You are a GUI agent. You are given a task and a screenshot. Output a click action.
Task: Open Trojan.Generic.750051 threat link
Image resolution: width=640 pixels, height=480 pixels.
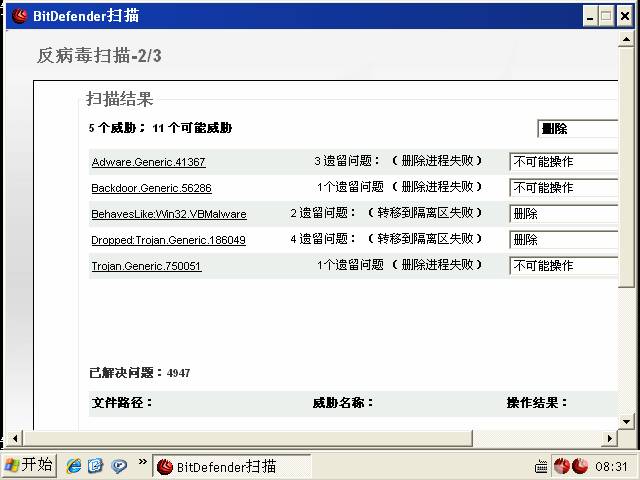(147, 266)
